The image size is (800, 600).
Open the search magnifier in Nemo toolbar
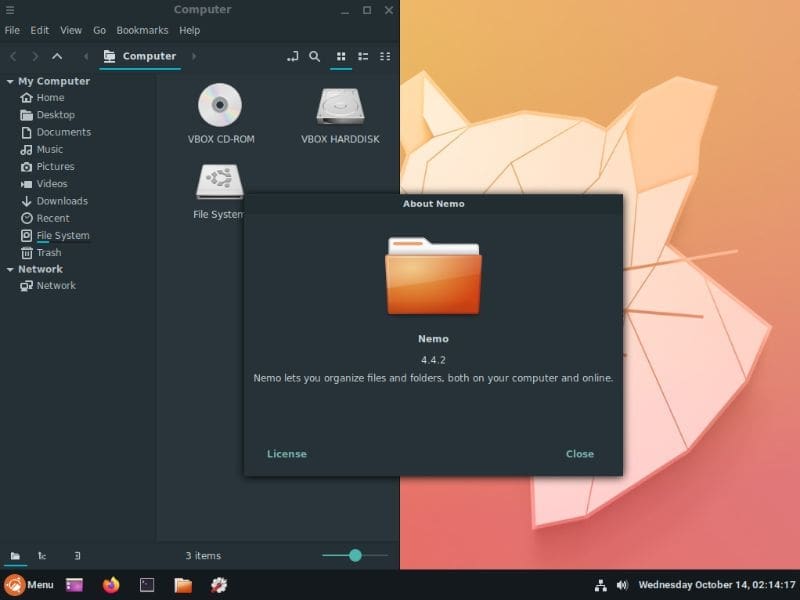pyautogui.click(x=315, y=56)
